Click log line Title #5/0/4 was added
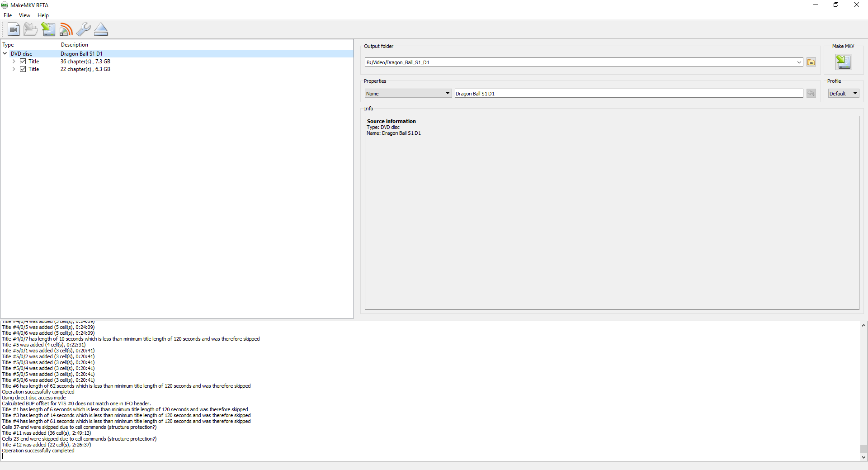The image size is (868, 470). pos(48,368)
